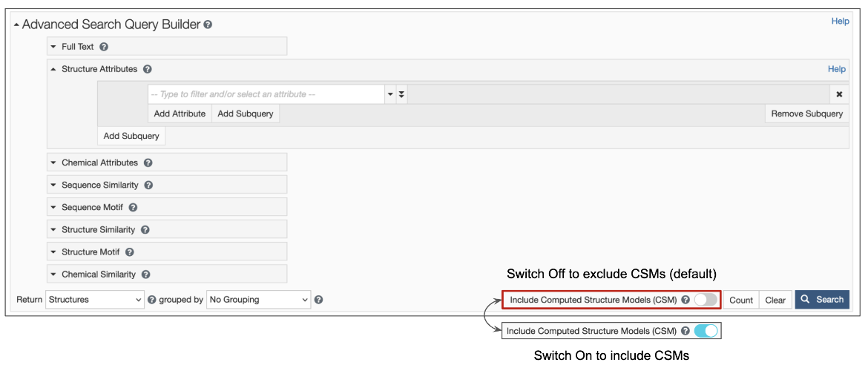Turn off the blue CSM toggle switch
This screenshot has height=368, width=868.
[x=706, y=331]
